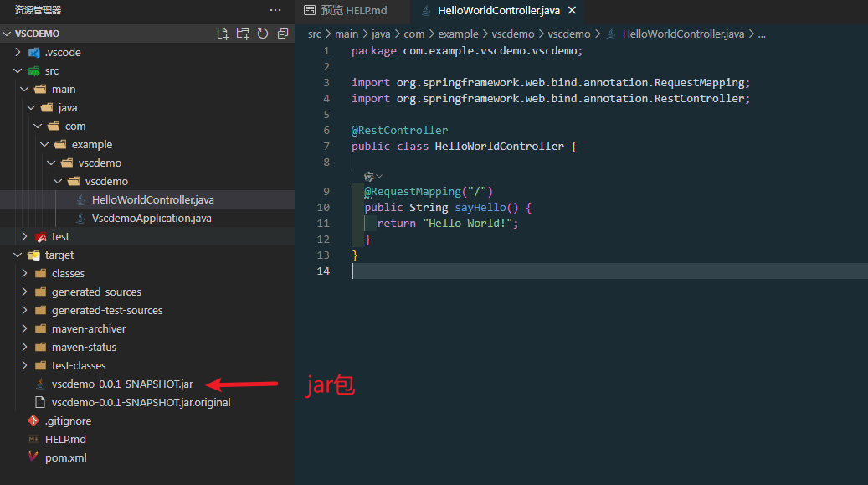Click the code lens icon above @RequestMapping
Image resolution: width=868 pixels, height=485 pixels.
tap(369, 177)
